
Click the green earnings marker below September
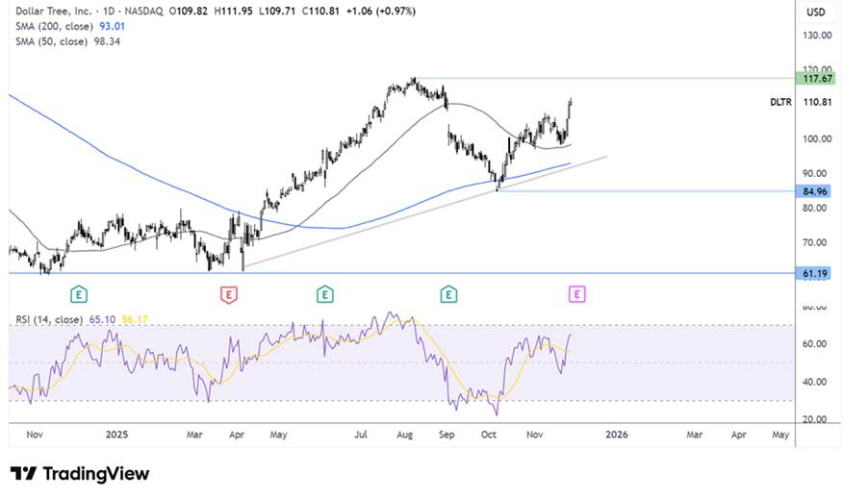(447, 294)
